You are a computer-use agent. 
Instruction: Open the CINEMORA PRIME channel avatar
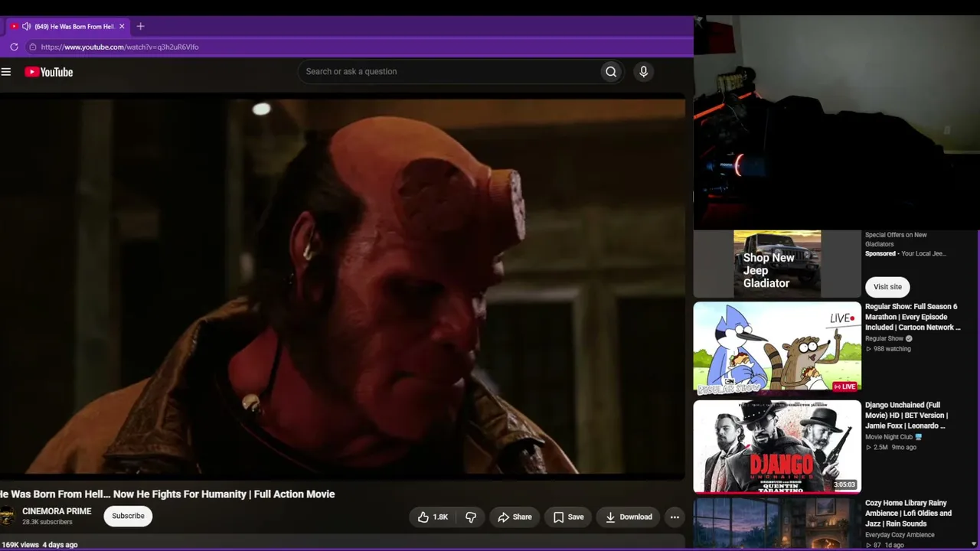[7, 516]
